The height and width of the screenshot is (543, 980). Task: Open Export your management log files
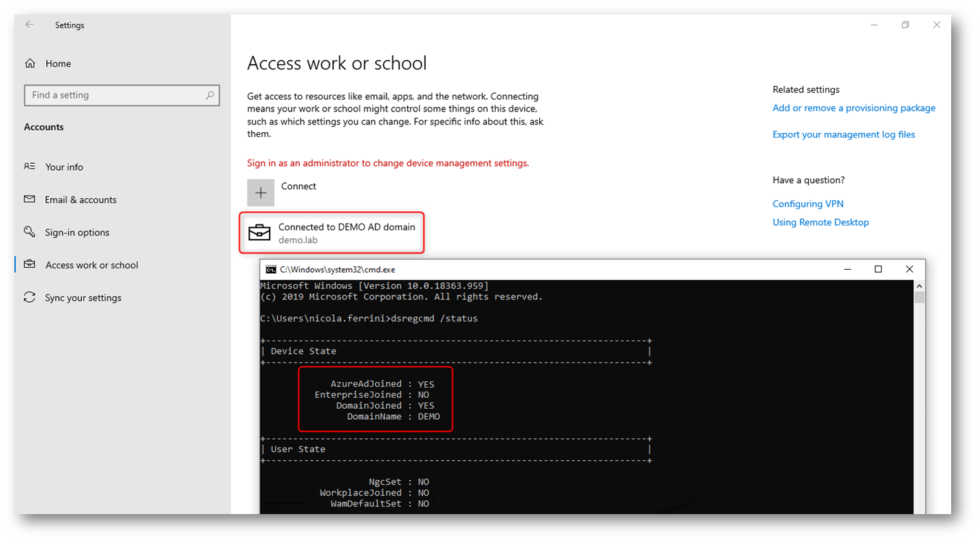tap(843, 135)
